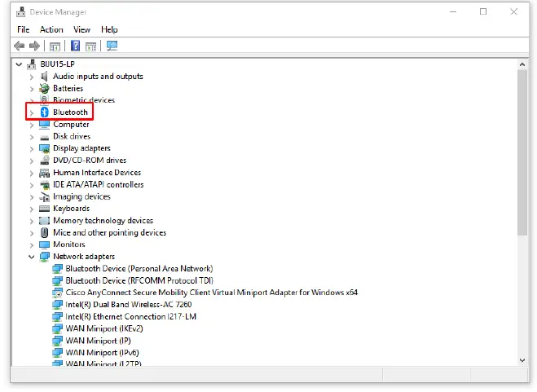Open the File menu

(24, 30)
